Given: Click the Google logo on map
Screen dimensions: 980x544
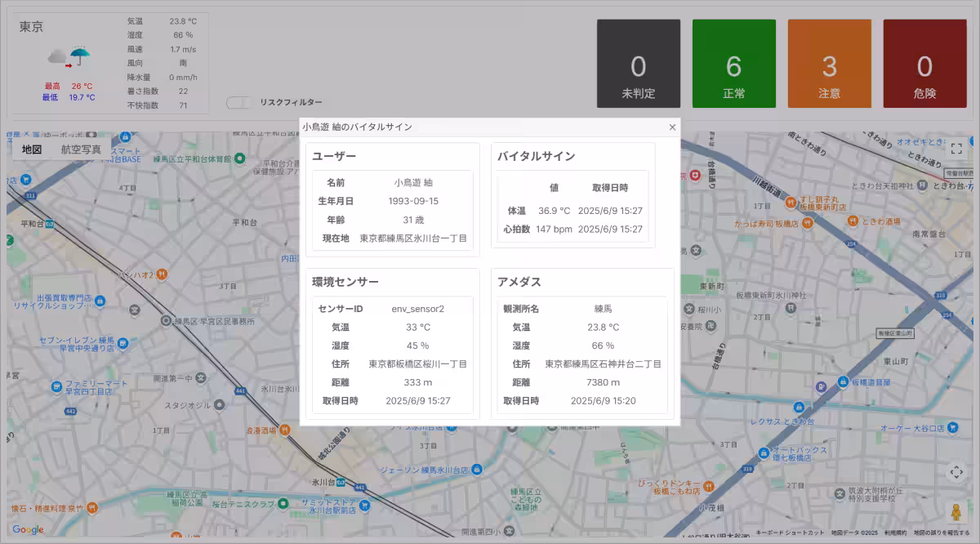Looking at the screenshot, I should (28, 529).
